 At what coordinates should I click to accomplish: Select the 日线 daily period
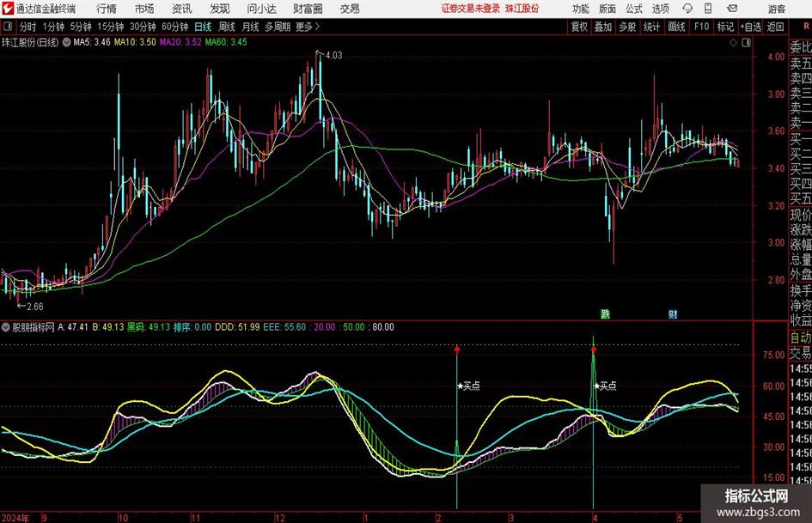coord(203,27)
